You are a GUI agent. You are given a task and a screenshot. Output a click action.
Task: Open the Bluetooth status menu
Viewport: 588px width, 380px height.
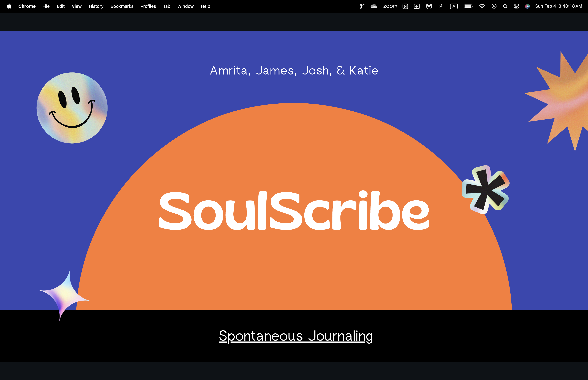(441, 6)
